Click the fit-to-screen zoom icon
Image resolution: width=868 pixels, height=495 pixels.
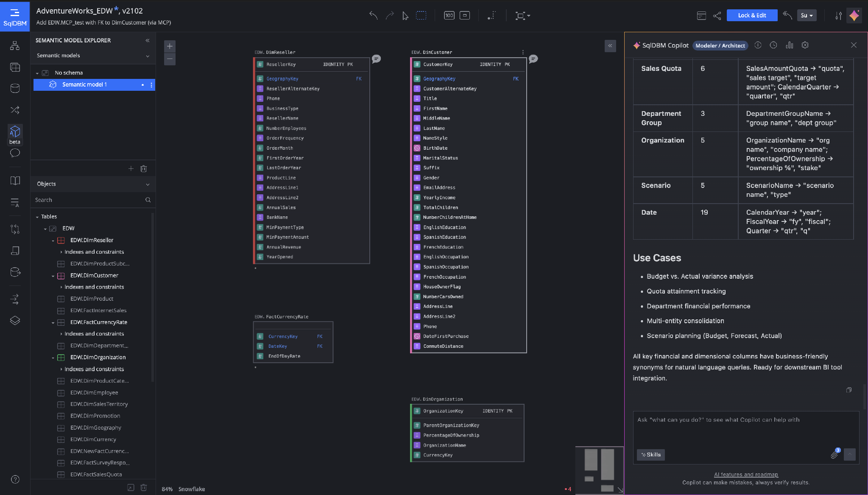click(465, 16)
